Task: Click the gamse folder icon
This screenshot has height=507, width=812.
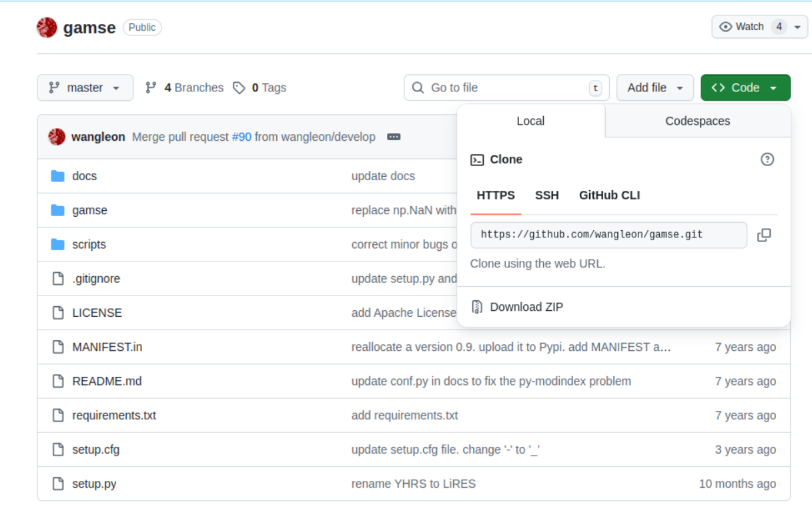Action: point(58,210)
